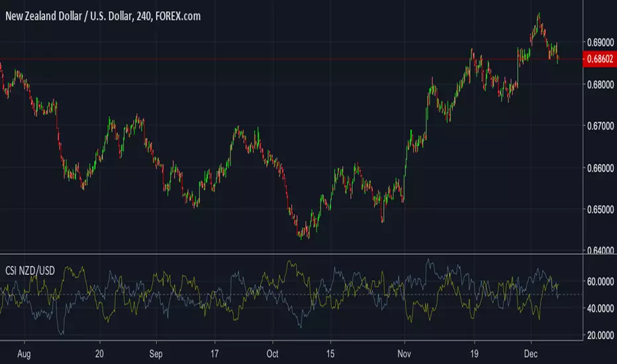Screen dimensions: 617x364
Task: Click the 19 date label on time axis
Action: point(474,354)
